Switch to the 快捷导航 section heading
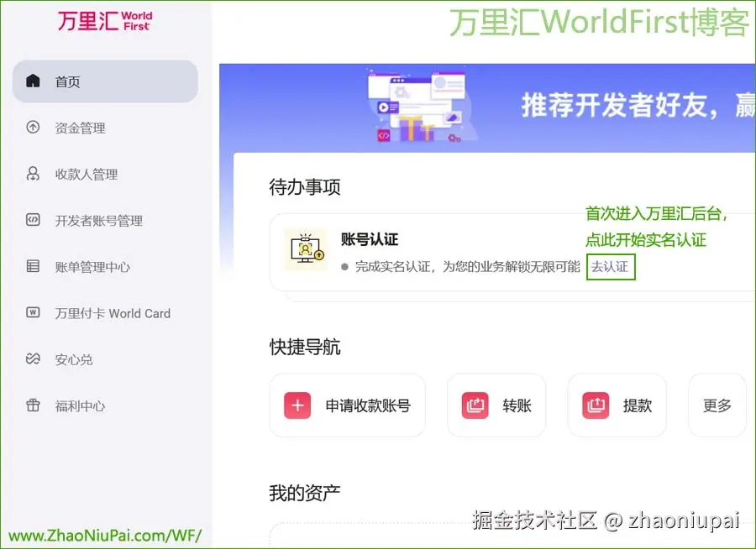Screen dimensions: 756x549 click(304, 348)
